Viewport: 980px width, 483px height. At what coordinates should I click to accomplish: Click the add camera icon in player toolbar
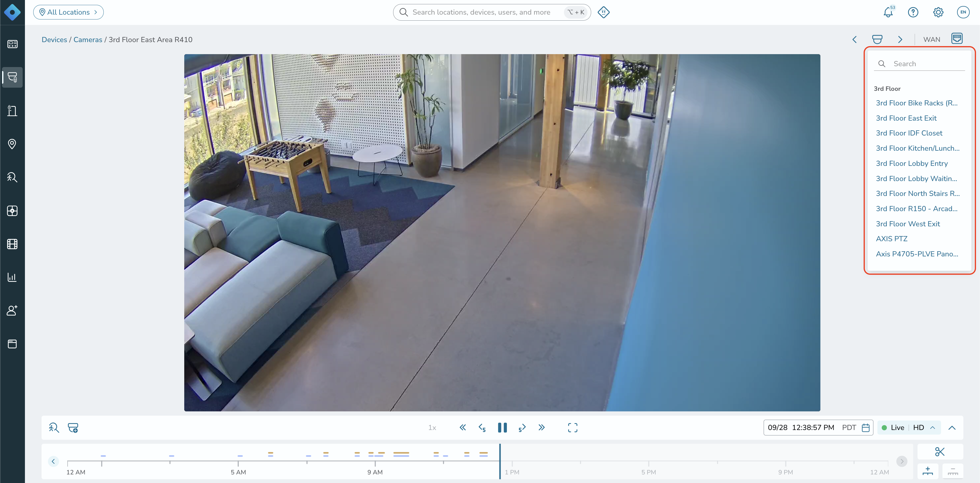pos(73,427)
